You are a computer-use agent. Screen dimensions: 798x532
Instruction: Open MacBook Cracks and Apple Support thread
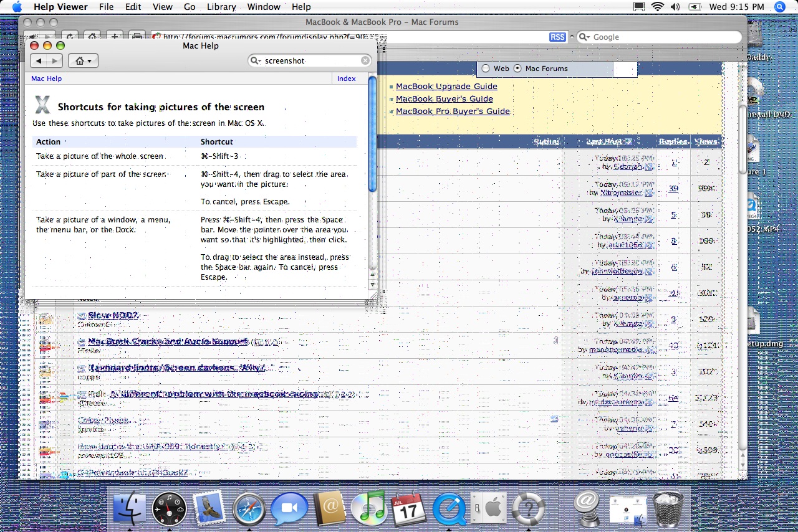[168, 342]
